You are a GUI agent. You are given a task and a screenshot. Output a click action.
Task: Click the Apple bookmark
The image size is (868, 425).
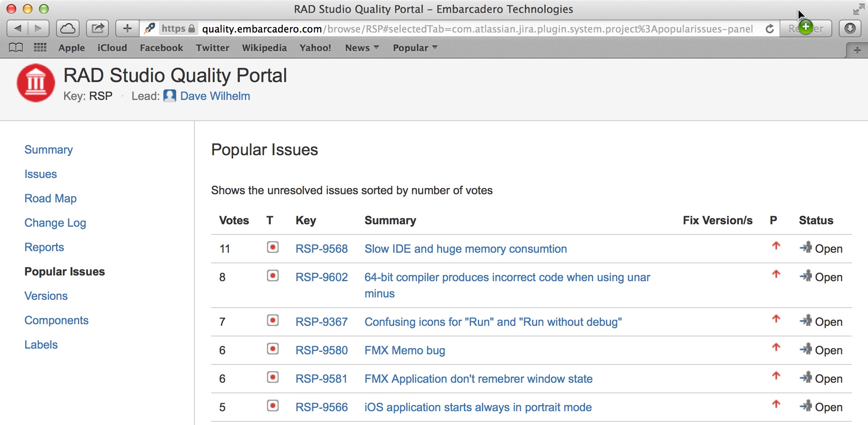pos(72,48)
